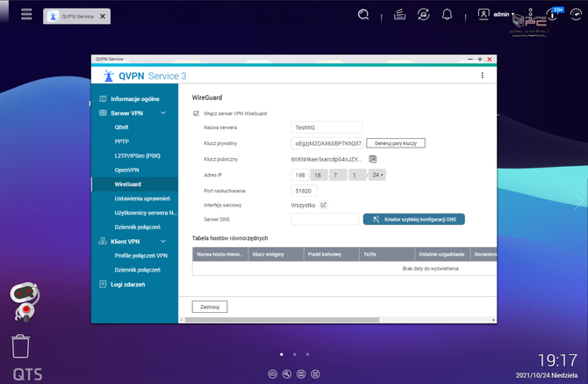Click the next desktop page arrow
The height and width of the screenshot is (384, 588).
[x=578, y=201]
